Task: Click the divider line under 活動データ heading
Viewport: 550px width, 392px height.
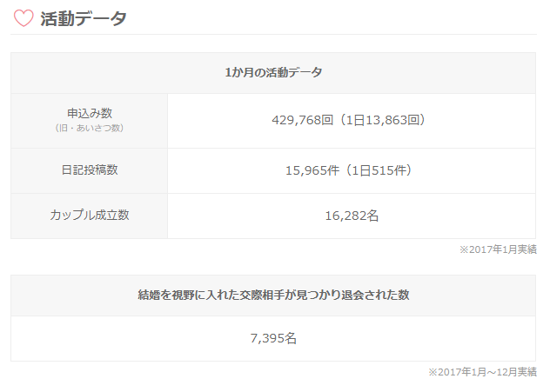Action: (x=273, y=35)
